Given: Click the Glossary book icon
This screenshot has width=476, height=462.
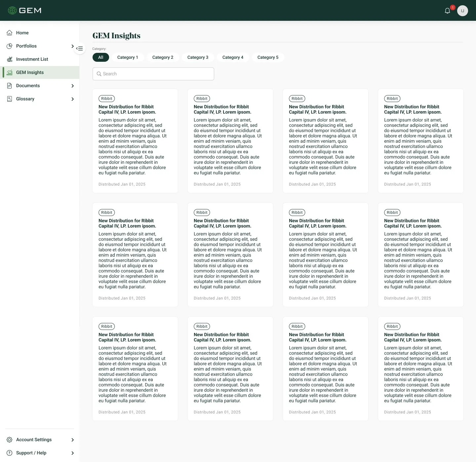Looking at the screenshot, I should click(x=10, y=99).
